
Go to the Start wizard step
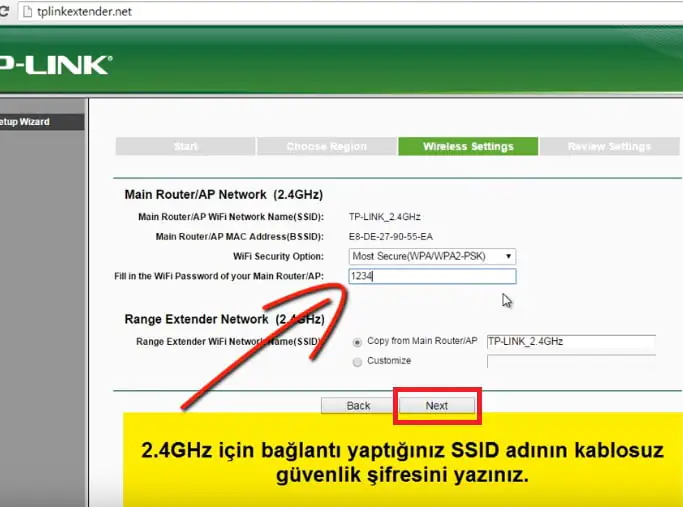point(186,146)
